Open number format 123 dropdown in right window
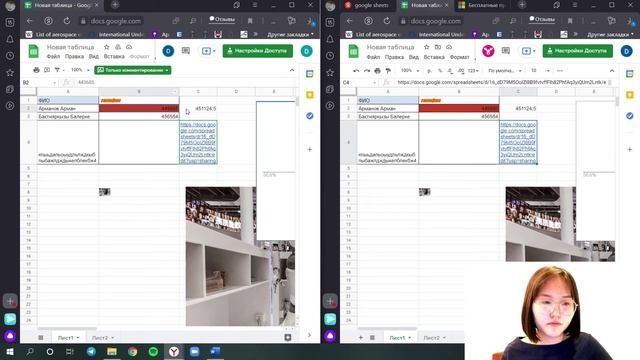The width and height of the screenshot is (640, 360). (473, 71)
